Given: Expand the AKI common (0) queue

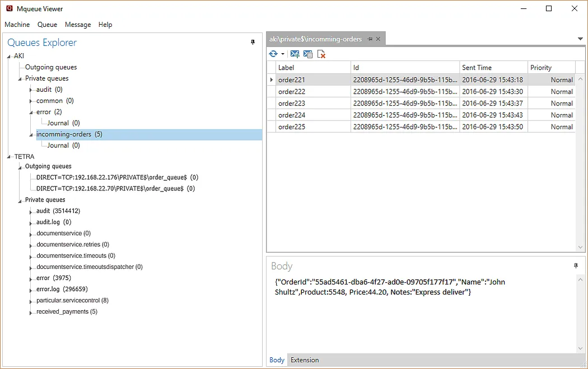Looking at the screenshot, I should click(31, 101).
